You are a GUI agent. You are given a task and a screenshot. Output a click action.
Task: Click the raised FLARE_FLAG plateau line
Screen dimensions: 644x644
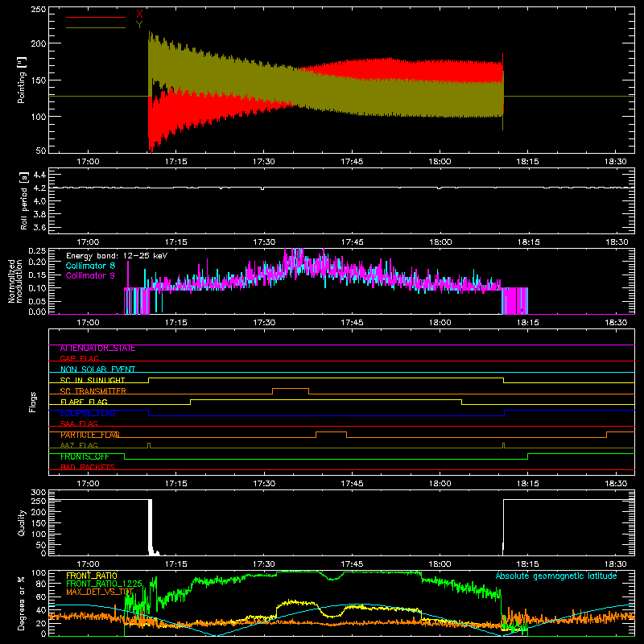click(326, 399)
